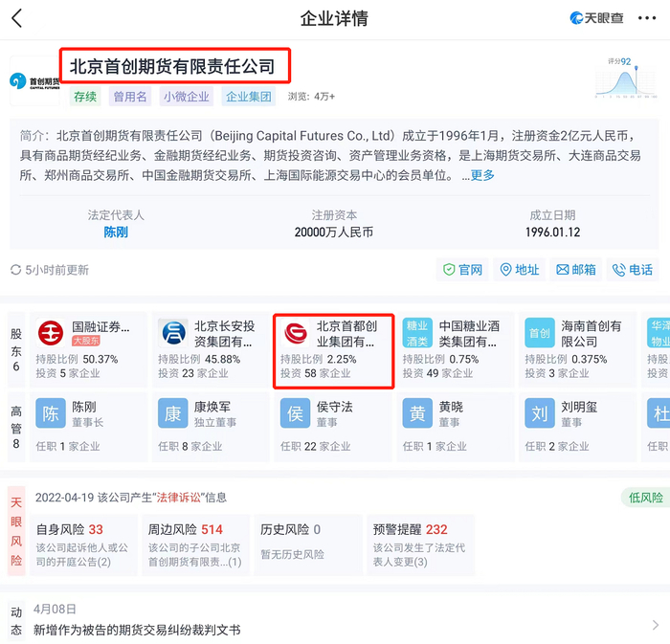
Task: View the score 92 distribution chart
Action: point(626,78)
